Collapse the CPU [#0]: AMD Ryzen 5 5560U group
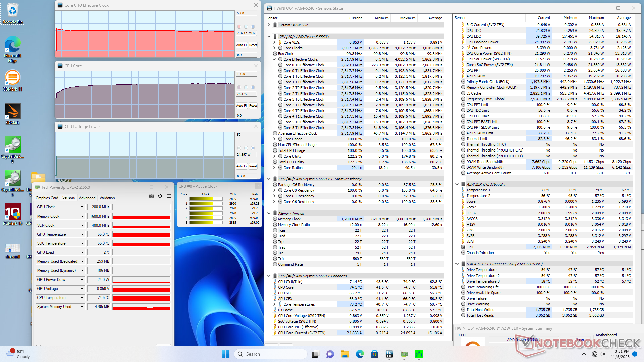This screenshot has height=362, width=644. (269, 37)
